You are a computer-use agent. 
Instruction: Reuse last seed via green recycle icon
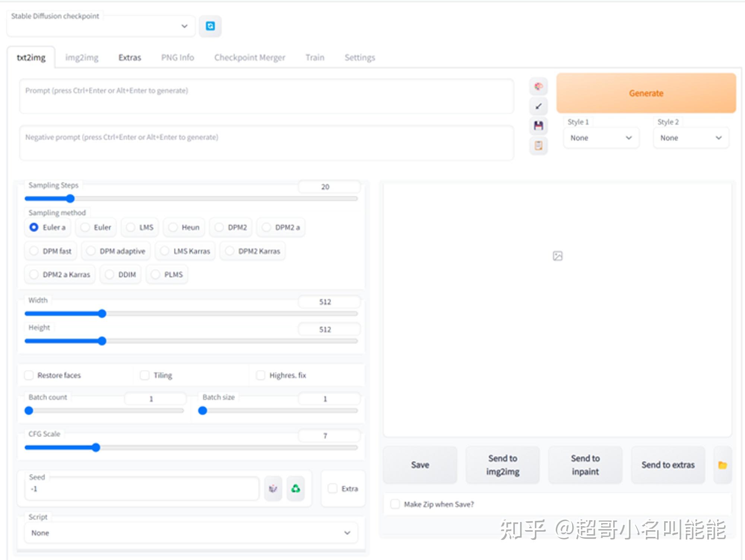[x=295, y=488]
